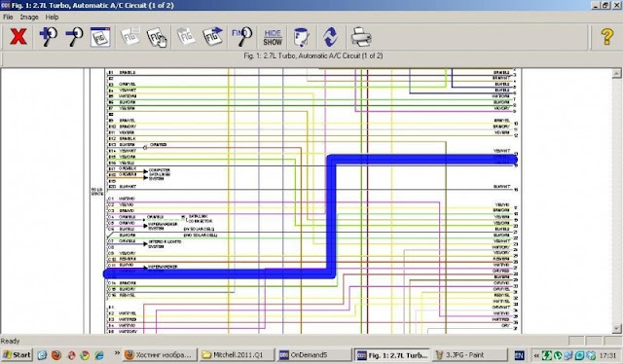Click the Windows Start button

17,355
